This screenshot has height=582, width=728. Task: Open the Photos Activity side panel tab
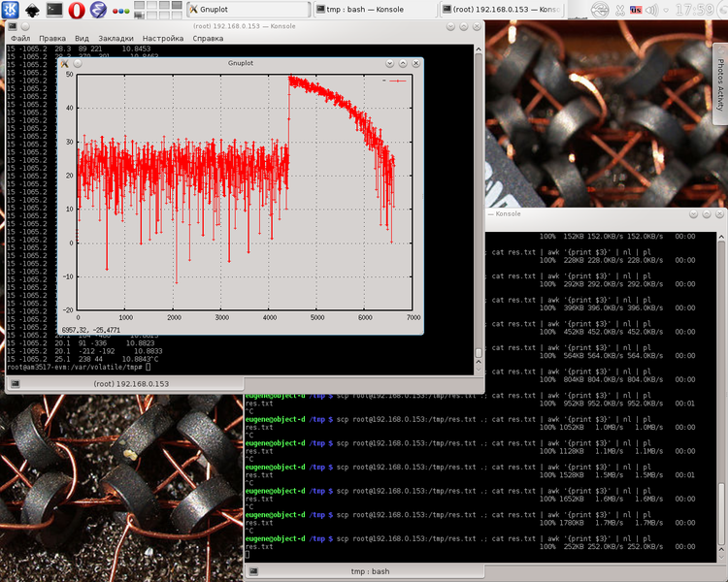click(720, 84)
